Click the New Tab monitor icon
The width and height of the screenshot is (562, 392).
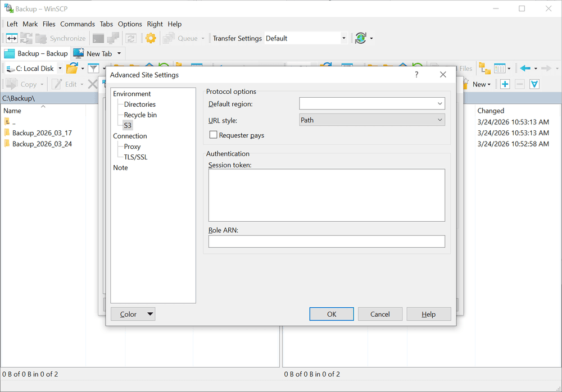coord(79,53)
